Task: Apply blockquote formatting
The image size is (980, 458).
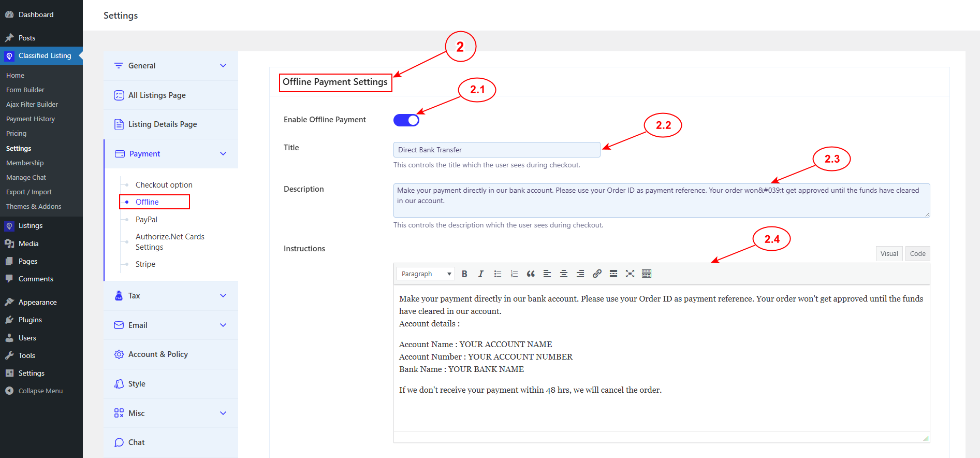Action: pos(531,274)
